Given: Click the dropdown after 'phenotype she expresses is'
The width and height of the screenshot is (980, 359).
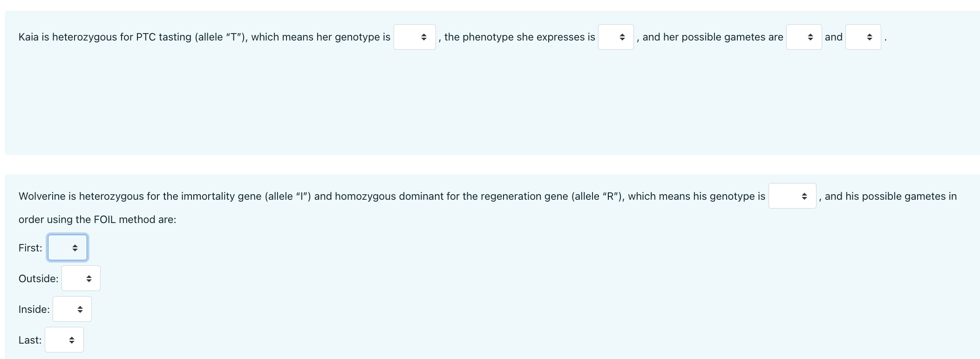Looking at the screenshot, I should pyautogui.click(x=615, y=37).
